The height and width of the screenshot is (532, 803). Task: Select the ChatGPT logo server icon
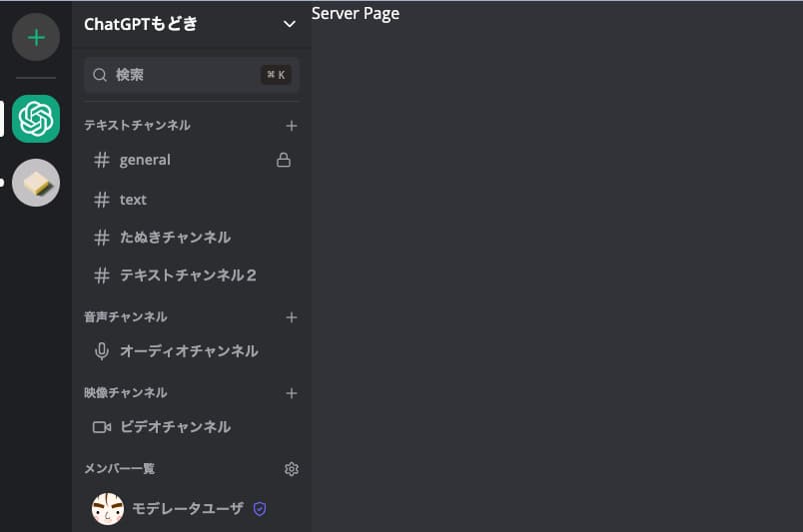pos(36,119)
